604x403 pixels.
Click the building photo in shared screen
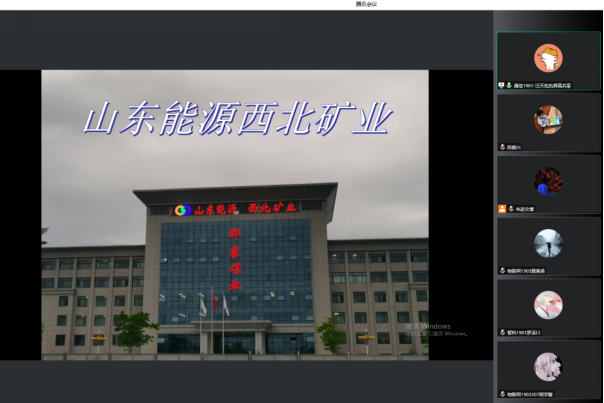tap(236, 270)
